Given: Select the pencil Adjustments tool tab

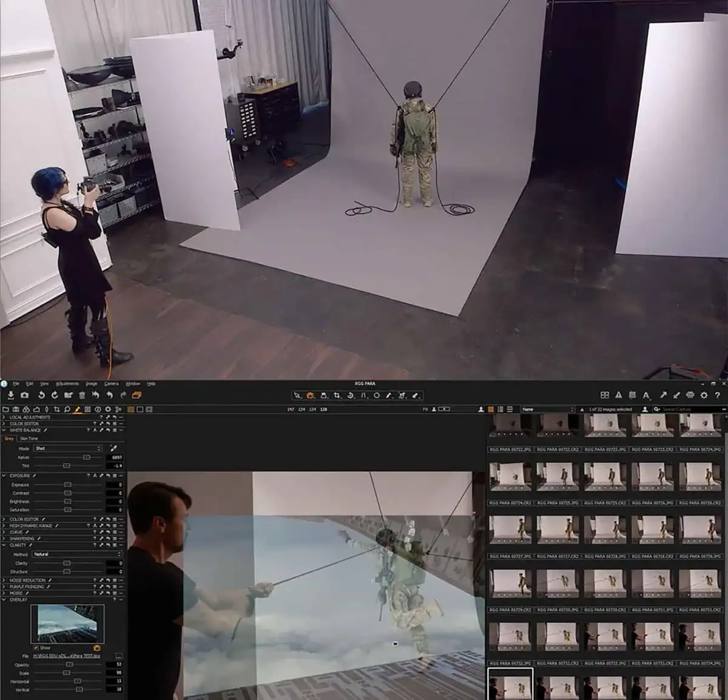Looking at the screenshot, I should click(77, 409).
